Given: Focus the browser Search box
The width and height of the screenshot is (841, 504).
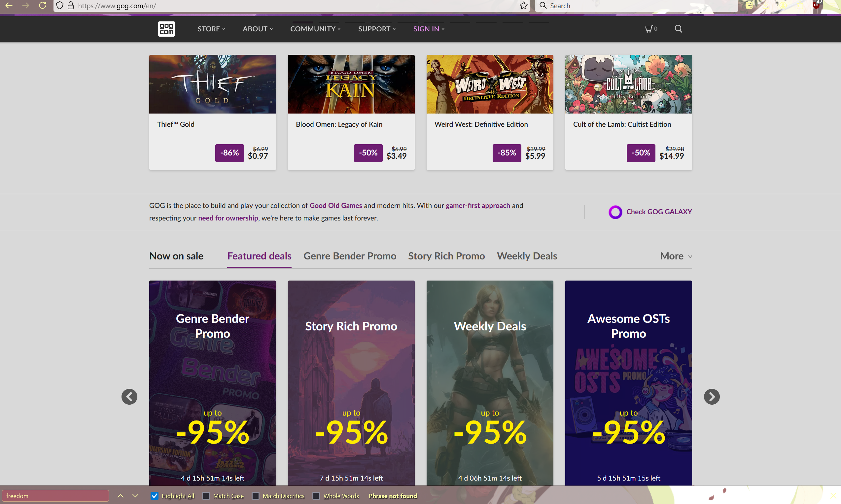Looking at the screenshot, I should pos(637,5).
